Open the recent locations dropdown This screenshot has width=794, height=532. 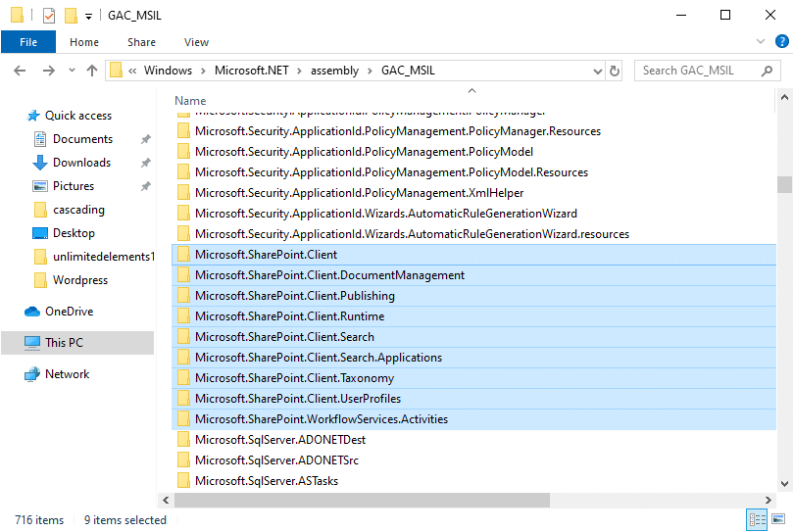(72, 71)
